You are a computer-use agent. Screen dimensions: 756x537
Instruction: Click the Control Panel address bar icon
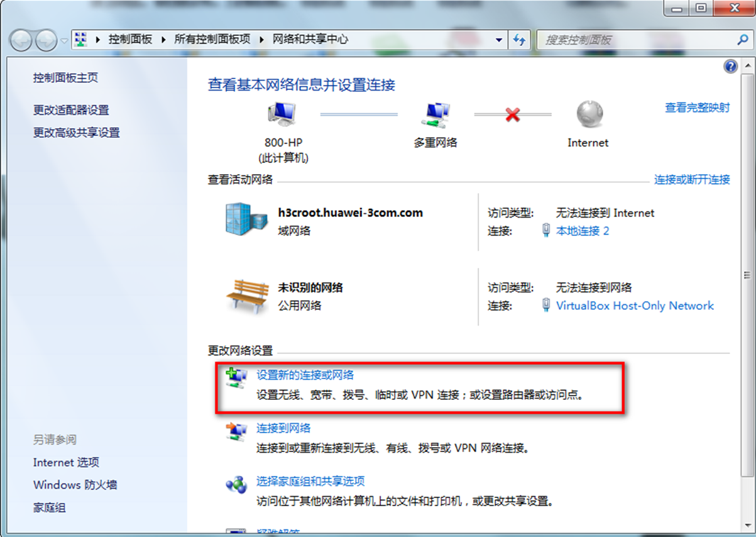click(x=81, y=39)
